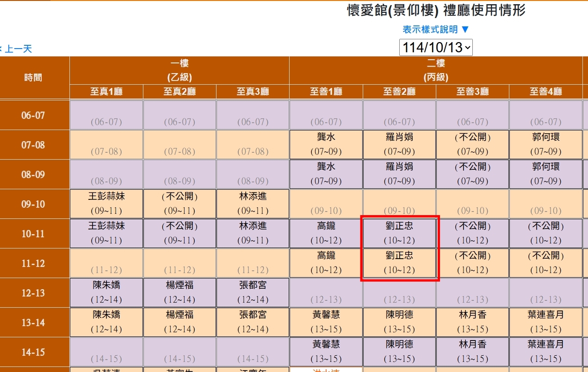Open 羅肖娟 booking in 08-09 row
This screenshot has height=372, width=588.
[399, 167]
